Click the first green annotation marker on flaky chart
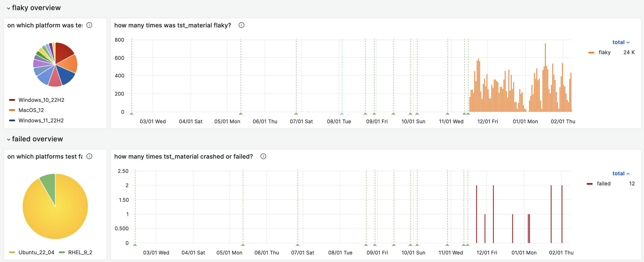This screenshot has height=262, width=644. pyautogui.click(x=132, y=114)
